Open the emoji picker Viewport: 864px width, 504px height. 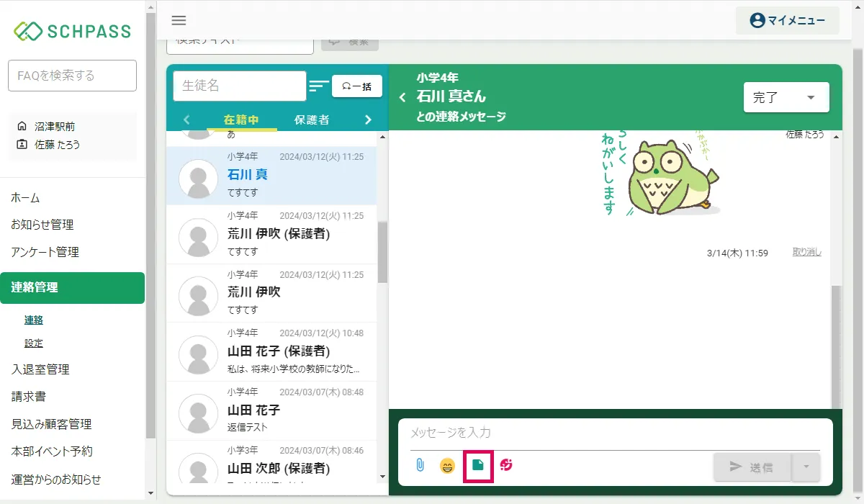click(448, 466)
